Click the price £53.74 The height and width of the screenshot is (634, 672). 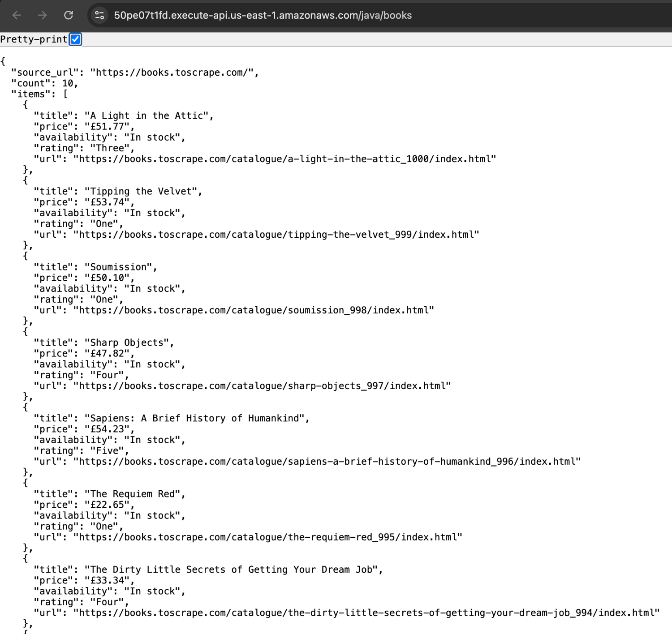(x=107, y=202)
